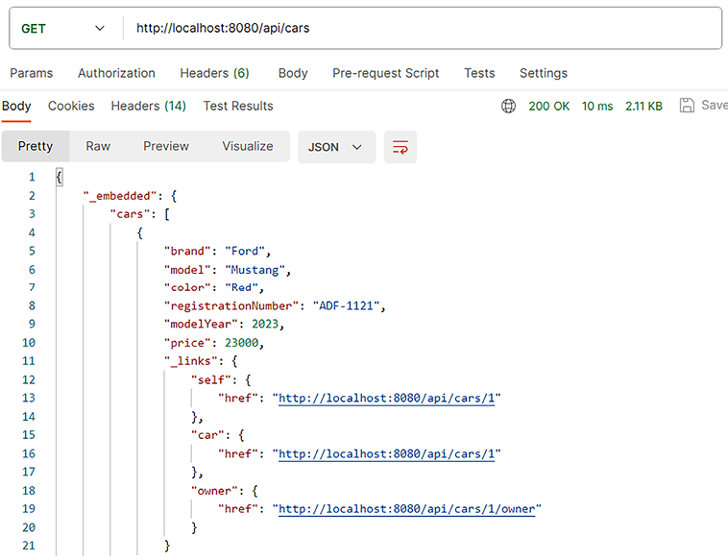
Task: Show response Headers (14) tab
Action: (x=148, y=106)
